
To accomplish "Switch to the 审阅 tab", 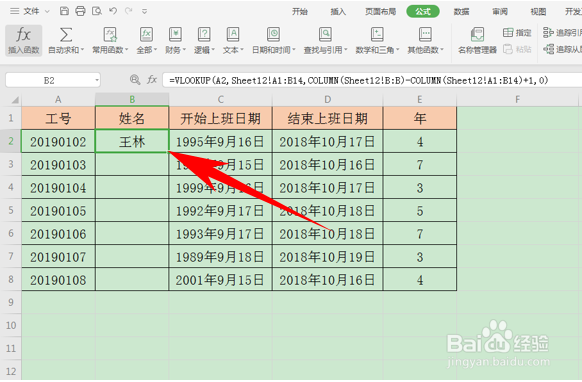I will point(500,12).
